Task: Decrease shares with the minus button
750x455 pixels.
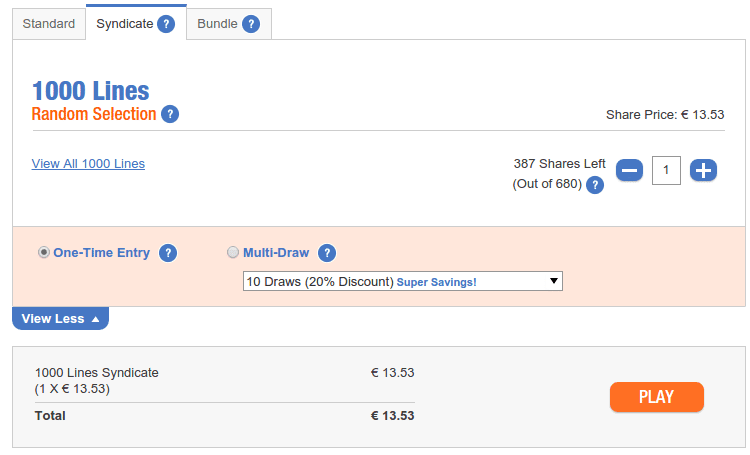Action: tap(629, 170)
